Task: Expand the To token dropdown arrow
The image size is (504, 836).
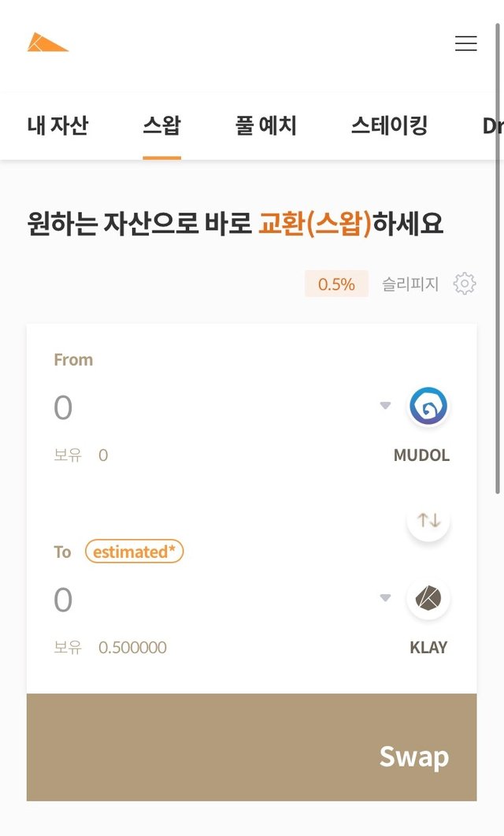Action: 385,598
